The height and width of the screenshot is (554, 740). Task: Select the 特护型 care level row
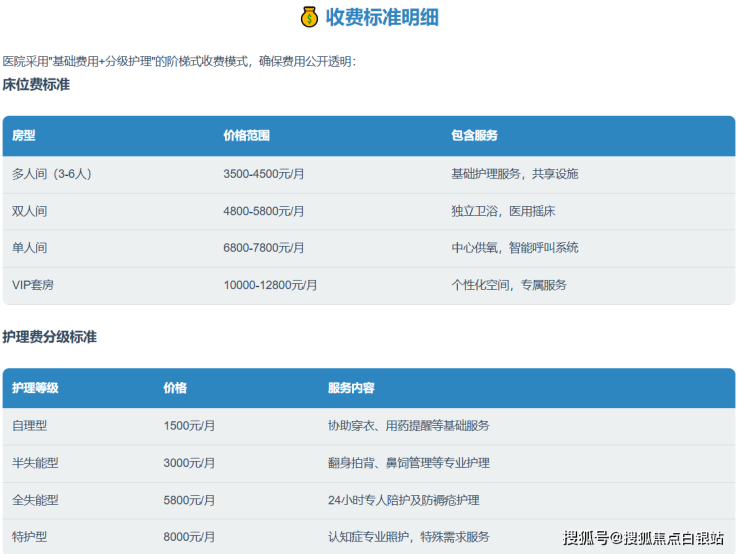29,537
